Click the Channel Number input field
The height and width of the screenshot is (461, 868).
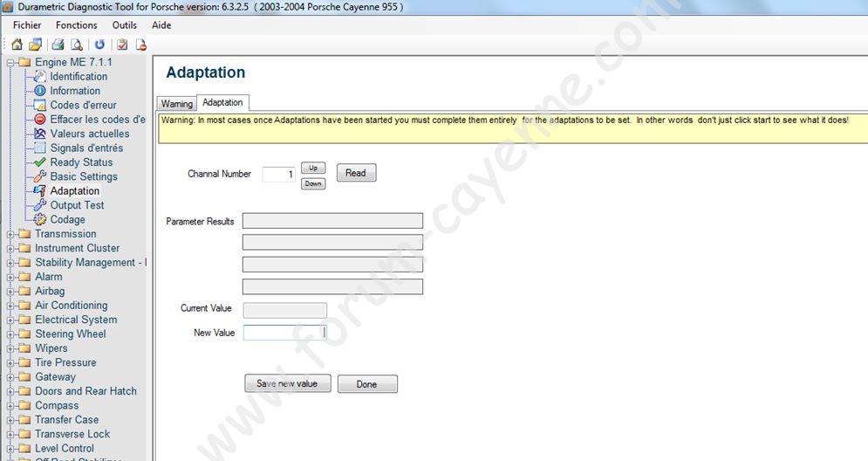(x=278, y=174)
